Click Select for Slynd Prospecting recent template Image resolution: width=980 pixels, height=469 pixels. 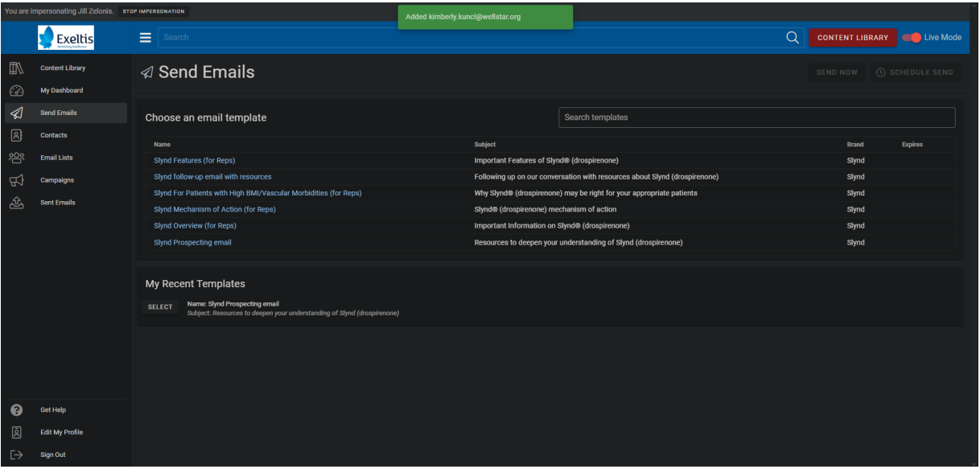click(160, 307)
